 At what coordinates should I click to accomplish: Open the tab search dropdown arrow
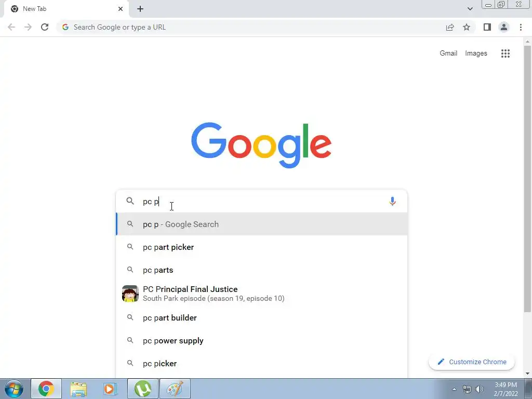point(470,9)
